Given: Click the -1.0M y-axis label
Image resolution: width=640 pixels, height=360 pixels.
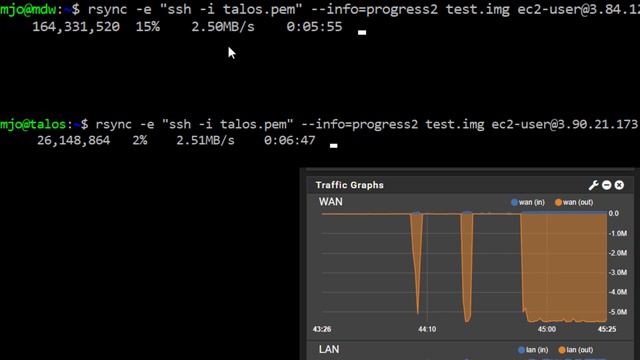Looking at the screenshot, I should point(618,233).
